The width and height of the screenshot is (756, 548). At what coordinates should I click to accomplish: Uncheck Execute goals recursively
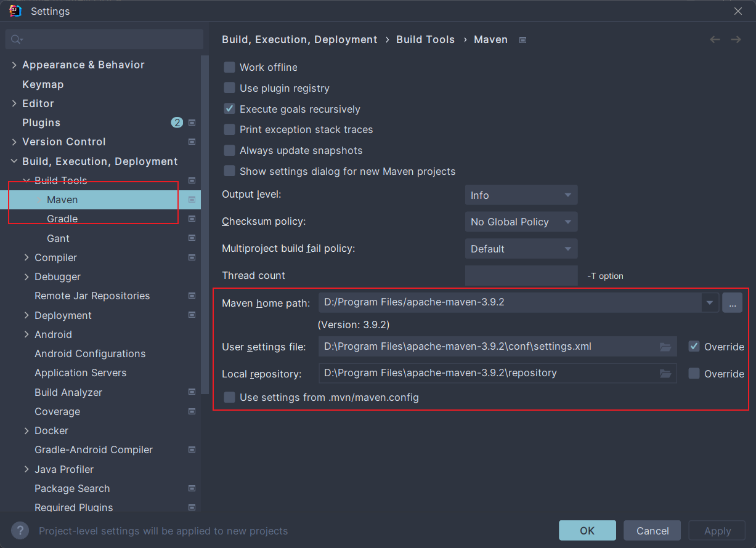[x=230, y=109]
